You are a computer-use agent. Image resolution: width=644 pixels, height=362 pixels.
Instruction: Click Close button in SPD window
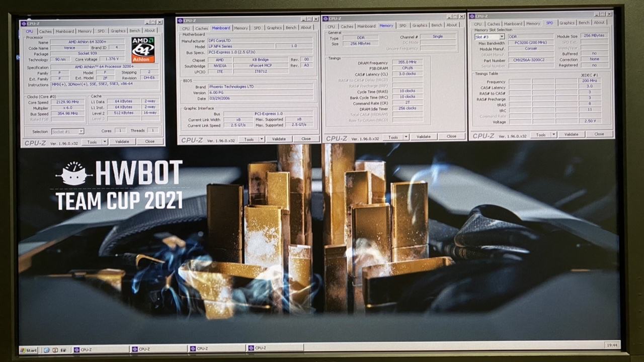[599, 134]
